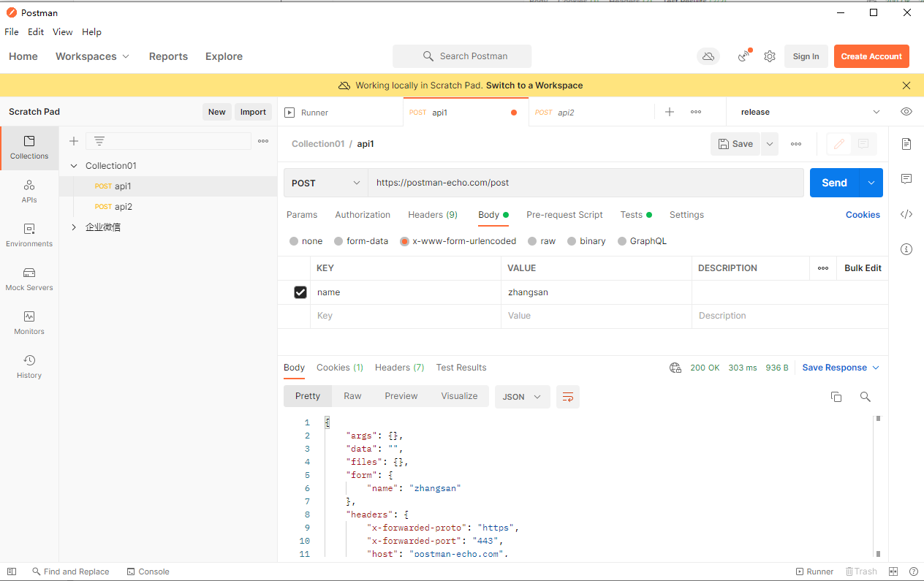
Task: Switch to the Test Results response tab
Action: click(461, 368)
